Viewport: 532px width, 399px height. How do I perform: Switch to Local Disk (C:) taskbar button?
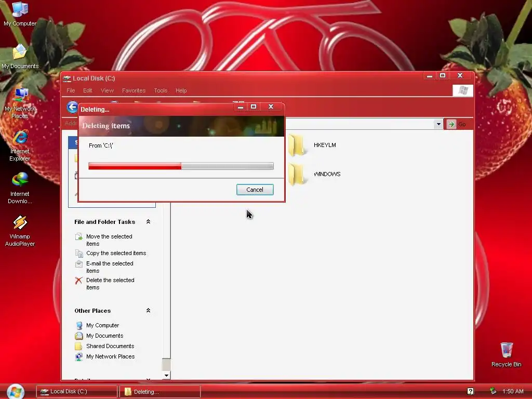coord(77,392)
